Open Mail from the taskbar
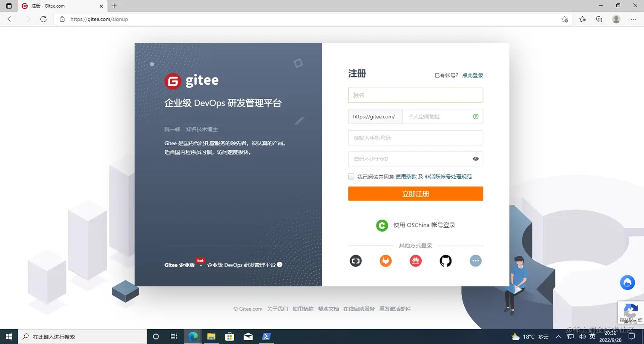The width and height of the screenshot is (644, 344). point(248,336)
